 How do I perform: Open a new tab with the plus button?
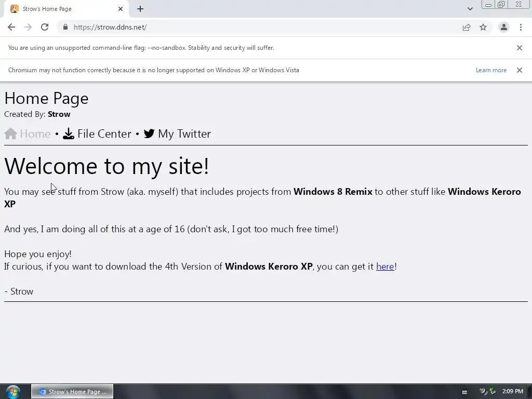140,9
